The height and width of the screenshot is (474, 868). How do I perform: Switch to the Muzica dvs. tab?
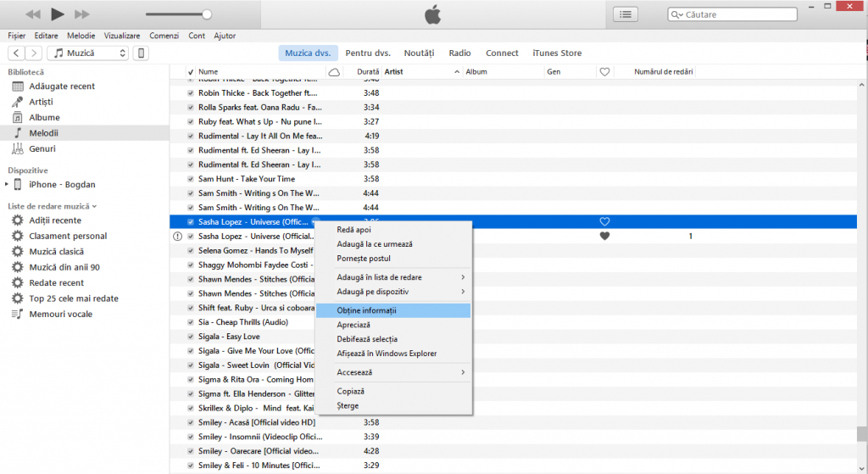pos(308,53)
